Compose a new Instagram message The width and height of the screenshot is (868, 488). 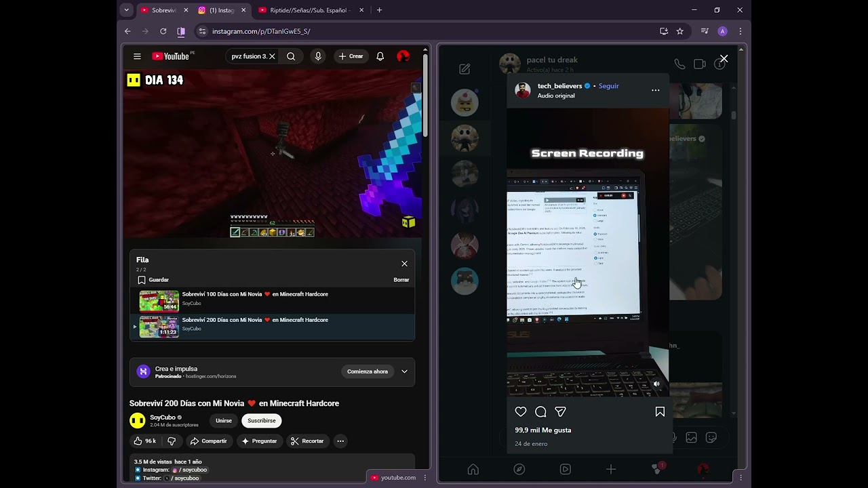tap(465, 69)
